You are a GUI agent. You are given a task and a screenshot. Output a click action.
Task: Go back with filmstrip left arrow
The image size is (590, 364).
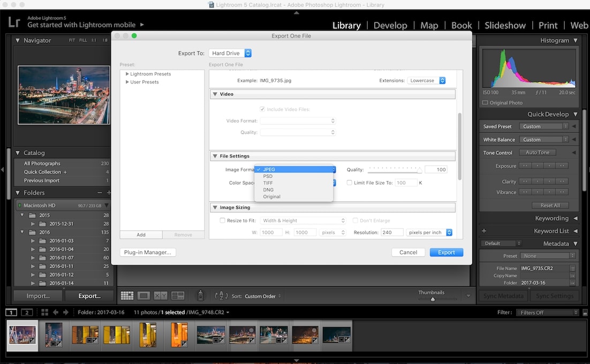[56, 312]
